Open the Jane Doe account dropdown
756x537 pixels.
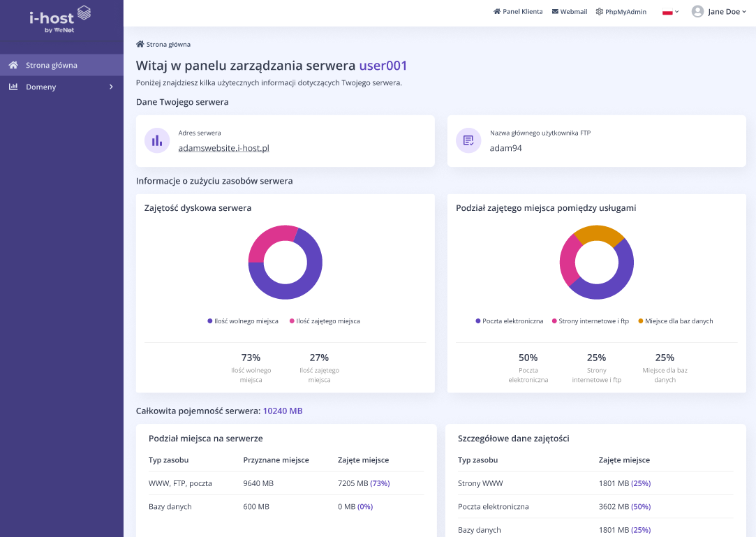[720, 11]
